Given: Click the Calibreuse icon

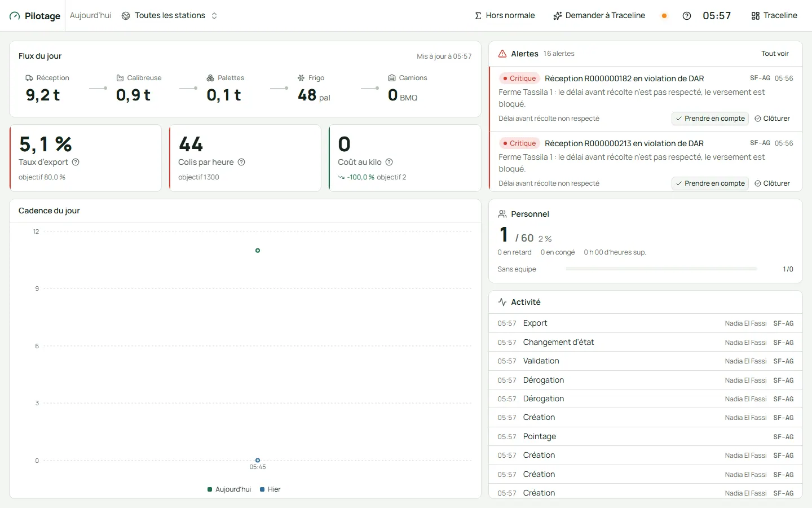Looking at the screenshot, I should 120,78.
